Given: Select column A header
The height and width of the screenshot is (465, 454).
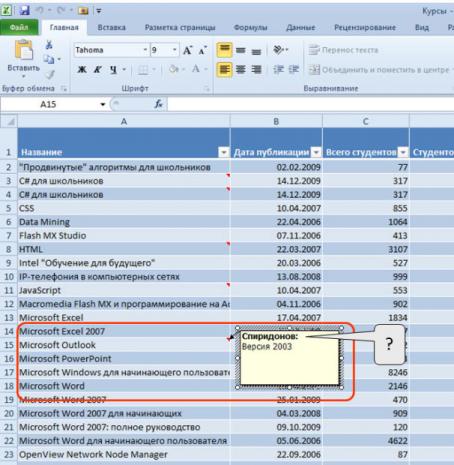Looking at the screenshot, I should pyautogui.click(x=124, y=122).
